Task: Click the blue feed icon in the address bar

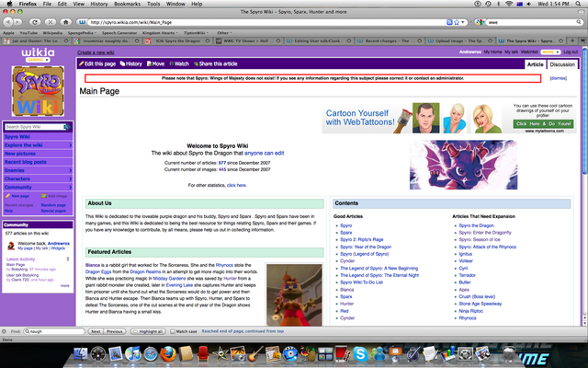Action: [x=449, y=22]
